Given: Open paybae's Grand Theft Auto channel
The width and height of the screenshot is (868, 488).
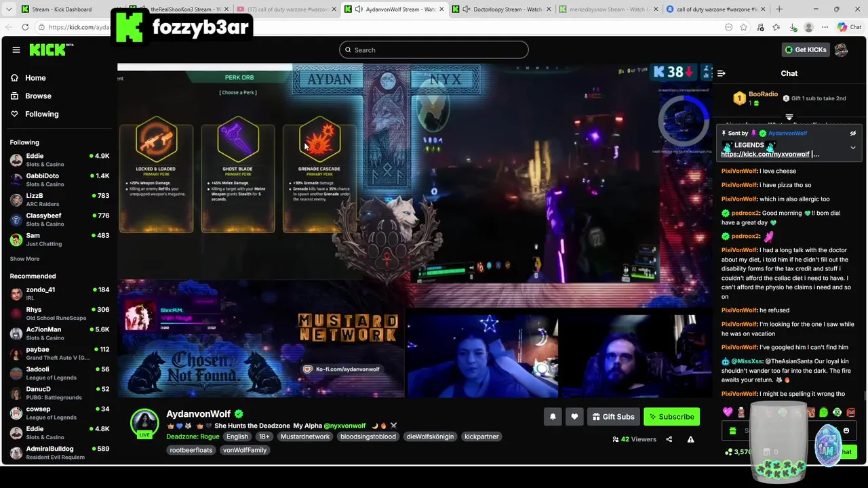Looking at the screenshot, I should [59, 353].
